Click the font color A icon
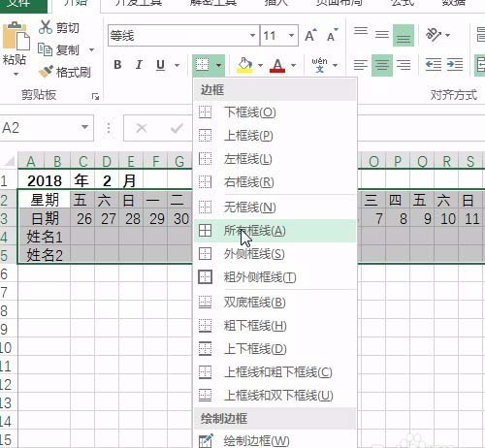The width and height of the screenshot is (485, 448). tap(277, 65)
